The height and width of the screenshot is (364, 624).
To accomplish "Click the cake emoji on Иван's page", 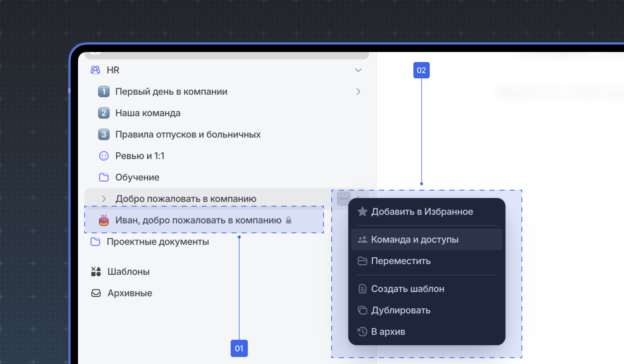I will [x=104, y=220].
